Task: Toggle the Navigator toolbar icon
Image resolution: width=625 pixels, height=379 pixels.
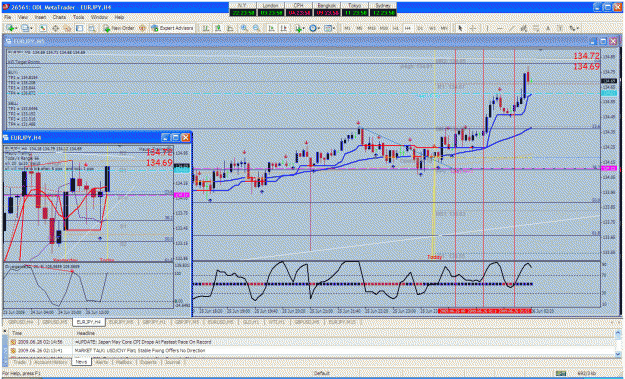Action: (x=67, y=28)
